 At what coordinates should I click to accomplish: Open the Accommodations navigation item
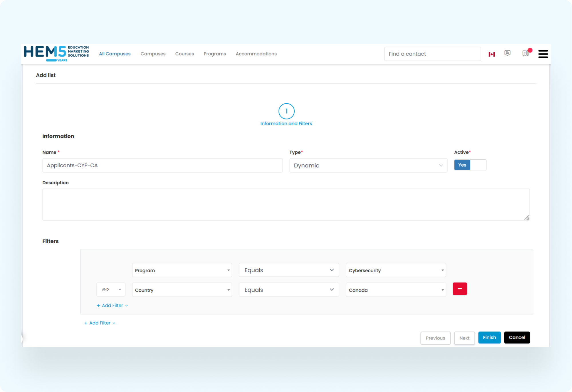pos(256,54)
